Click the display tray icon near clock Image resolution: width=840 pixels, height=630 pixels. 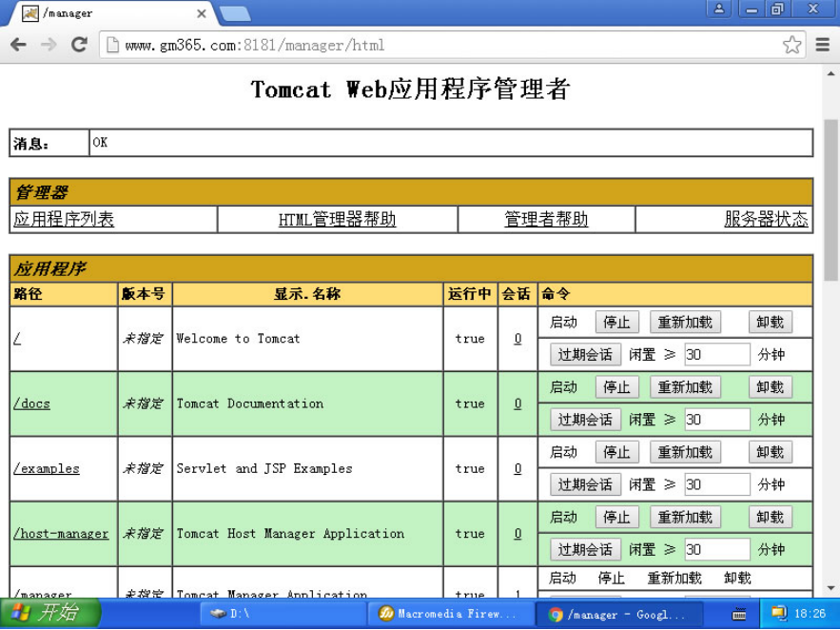(778, 614)
